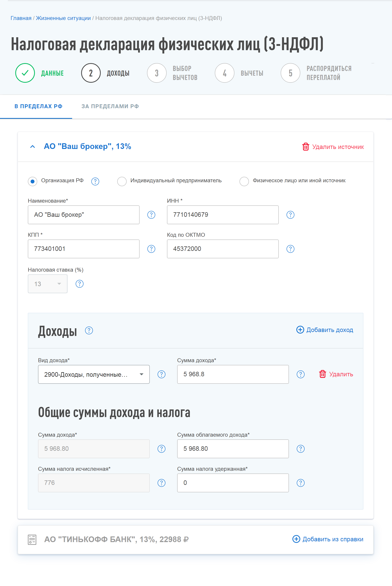Focus the КПП input with 773401001
This screenshot has height=586, width=392.
coord(83,249)
